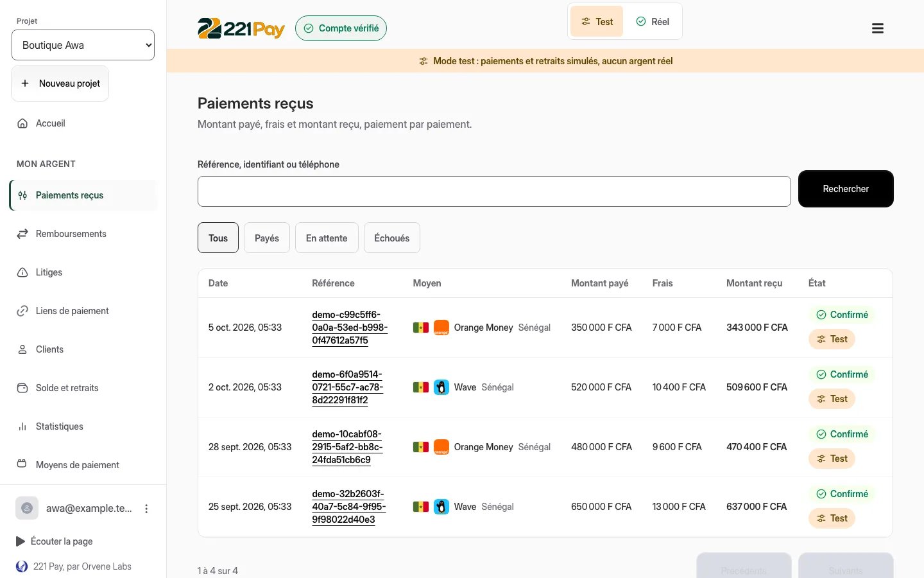Show En attente payments
The height and width of the screenshot is (578, 924).
click(327, 238)
